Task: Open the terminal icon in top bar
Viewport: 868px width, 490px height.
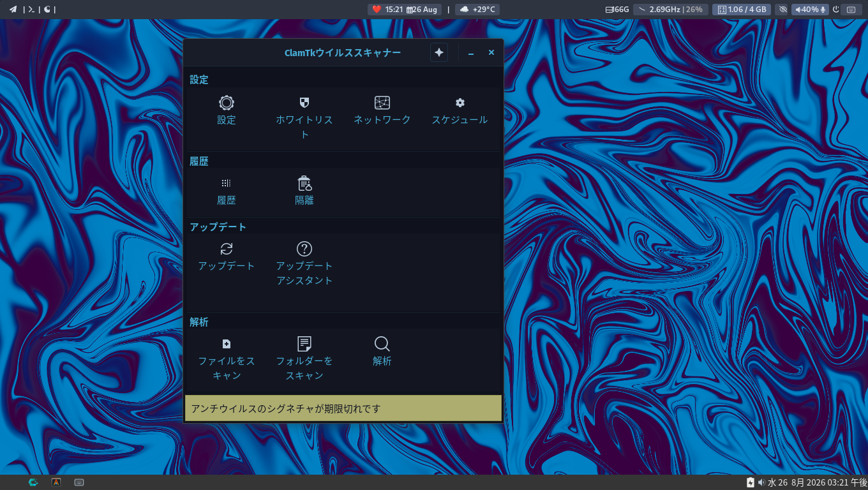Action: pyautogui.click(x=31, y=10)
